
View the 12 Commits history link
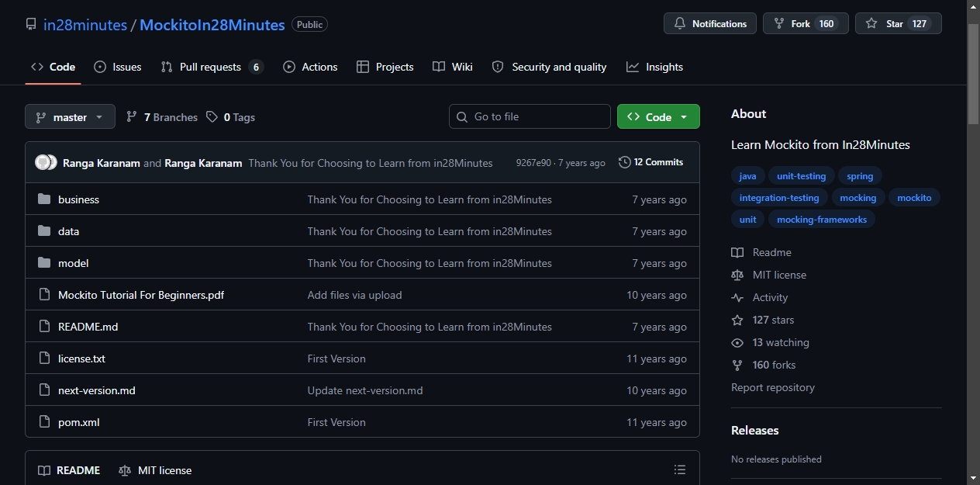(x=651, y=162)
